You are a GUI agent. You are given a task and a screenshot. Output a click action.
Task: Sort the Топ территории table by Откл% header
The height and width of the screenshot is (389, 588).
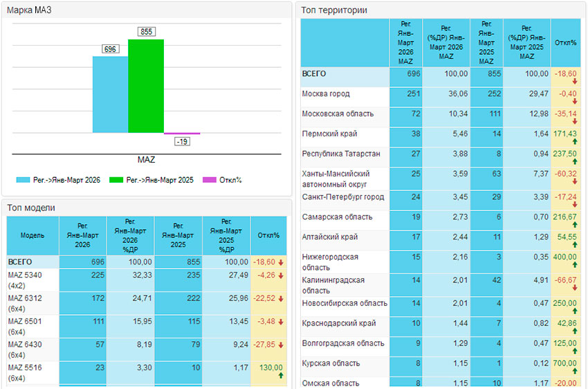point(566,43)
